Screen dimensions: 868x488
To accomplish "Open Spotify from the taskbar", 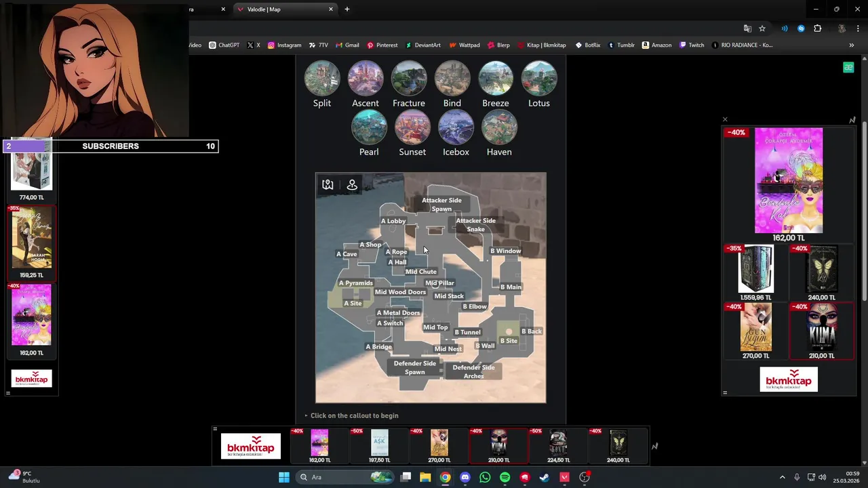I will tap(505, 477).
